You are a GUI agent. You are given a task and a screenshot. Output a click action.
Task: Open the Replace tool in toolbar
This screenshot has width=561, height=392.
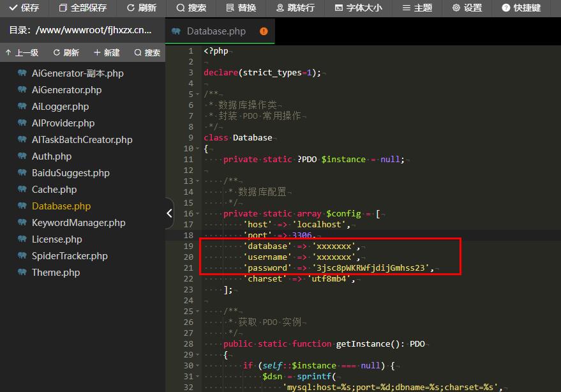(241, 8)
